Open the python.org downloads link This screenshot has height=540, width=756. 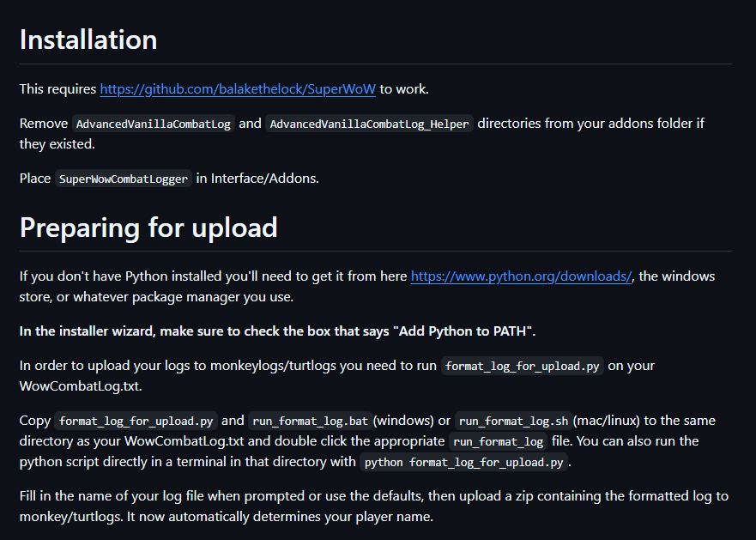(x=521, y=276)
